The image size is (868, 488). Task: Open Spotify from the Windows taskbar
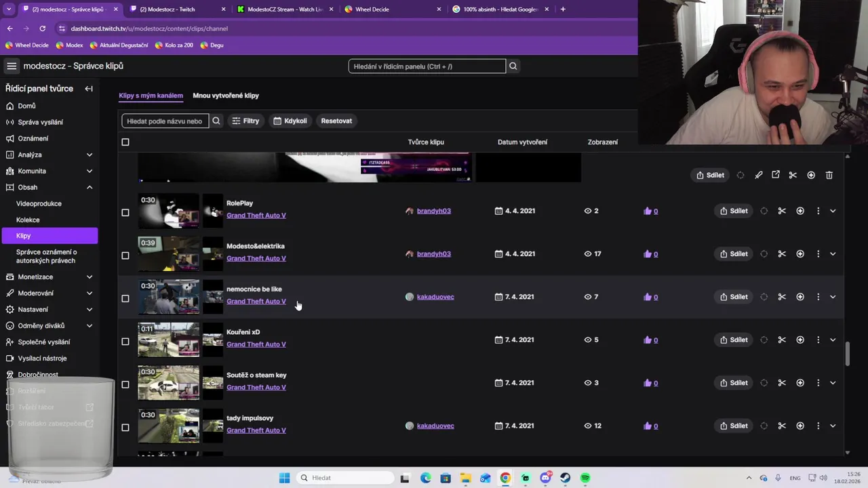(x=585, y=478)
